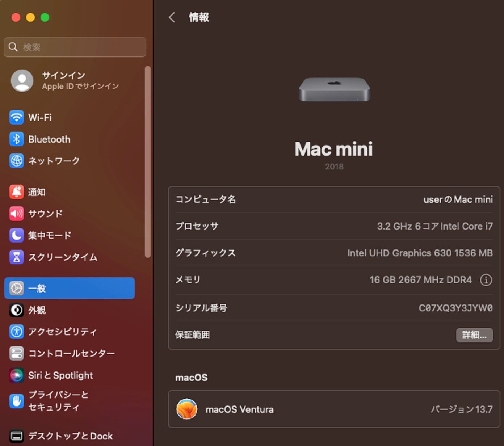Screen dimensions: 504x446
Task: Click the 一般 gear icon
Action: tap(16, 288)
